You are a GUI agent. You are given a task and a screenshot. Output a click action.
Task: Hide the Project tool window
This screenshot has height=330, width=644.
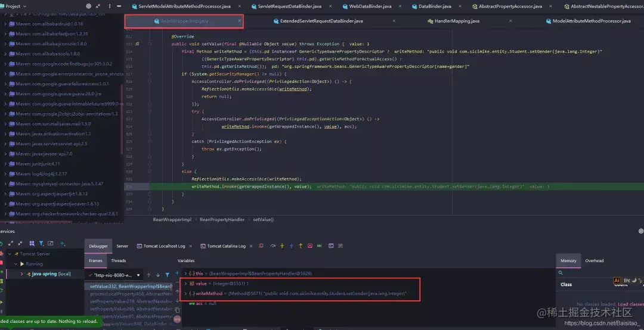(119, 6)
